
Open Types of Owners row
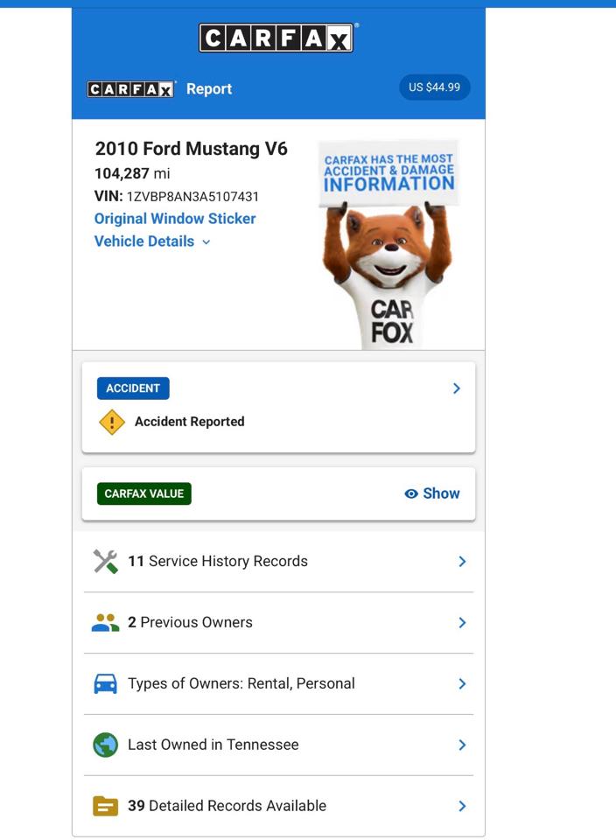coord(278,683)
